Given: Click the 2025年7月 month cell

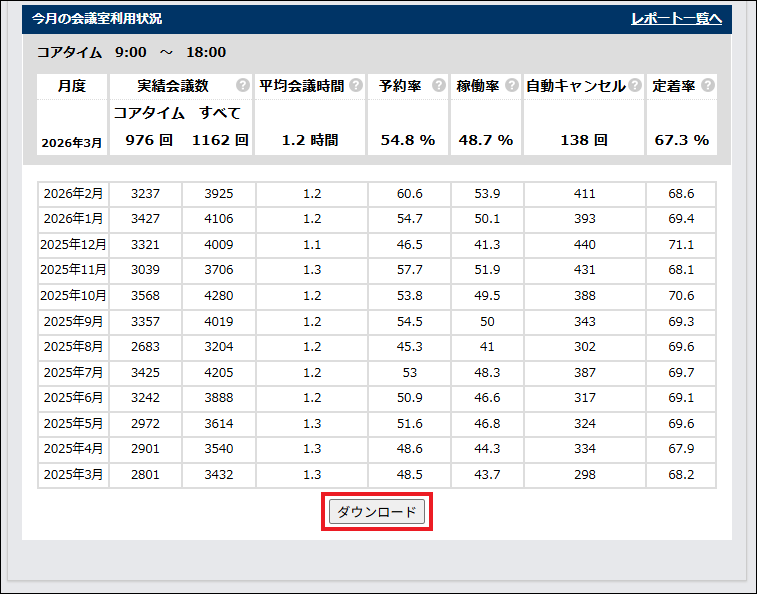Looking at the screenshot, I should click(74, 372).
